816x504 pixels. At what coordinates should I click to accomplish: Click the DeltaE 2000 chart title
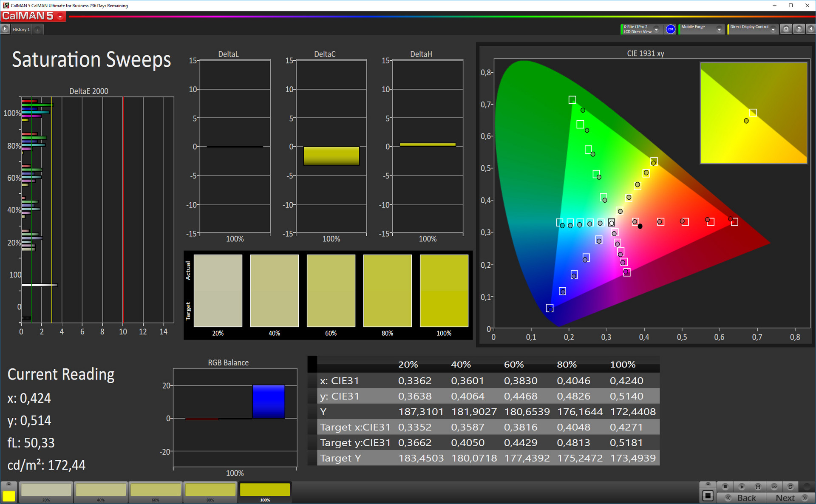pyautogui.click(x=89, y=91)
